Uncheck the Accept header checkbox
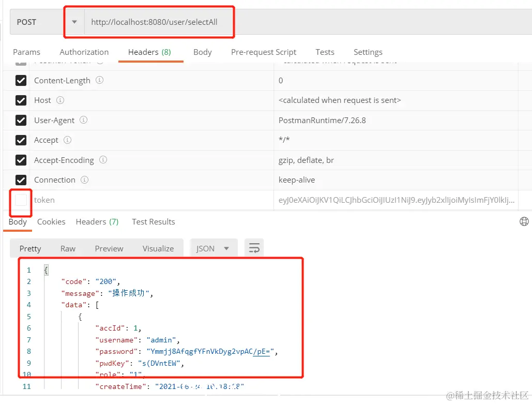 point(21,140)
